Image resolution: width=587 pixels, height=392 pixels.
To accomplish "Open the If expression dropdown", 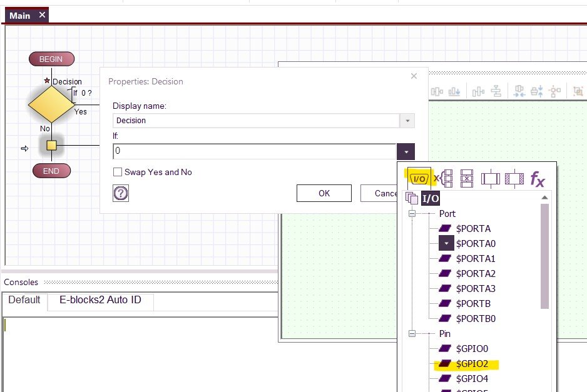I will [406, 151].
